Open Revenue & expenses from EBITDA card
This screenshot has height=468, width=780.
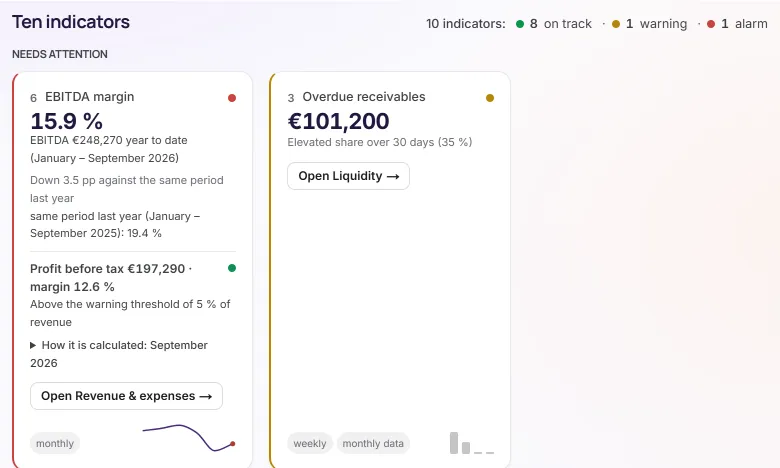[126, 396]
